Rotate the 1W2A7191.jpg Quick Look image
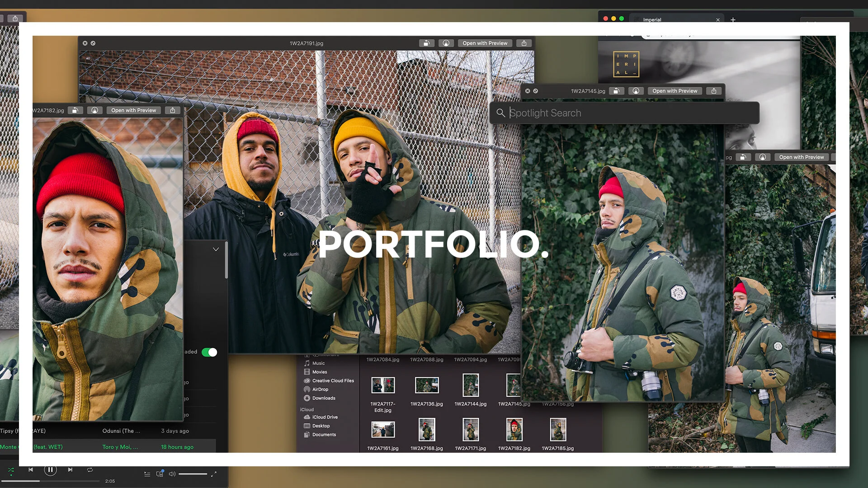The height and width of the screenshot is (488, 868). tap(426, 43)
